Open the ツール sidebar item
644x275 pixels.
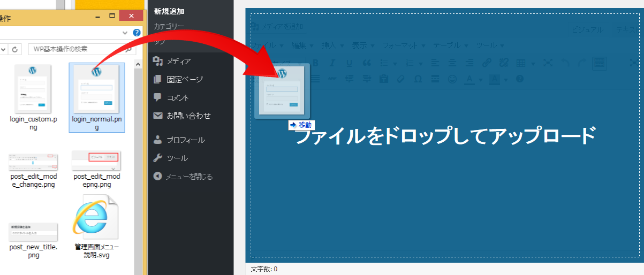click(x=177, y=158)
